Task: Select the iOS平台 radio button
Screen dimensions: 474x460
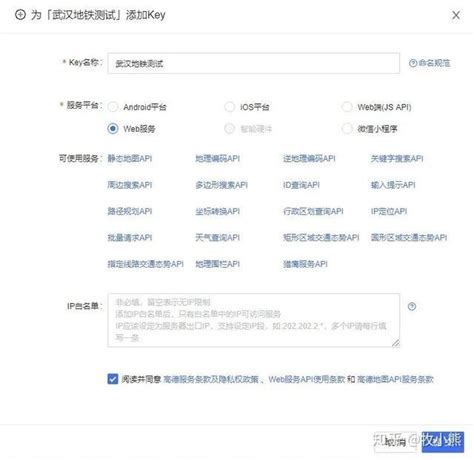Action: pos(229,107)
